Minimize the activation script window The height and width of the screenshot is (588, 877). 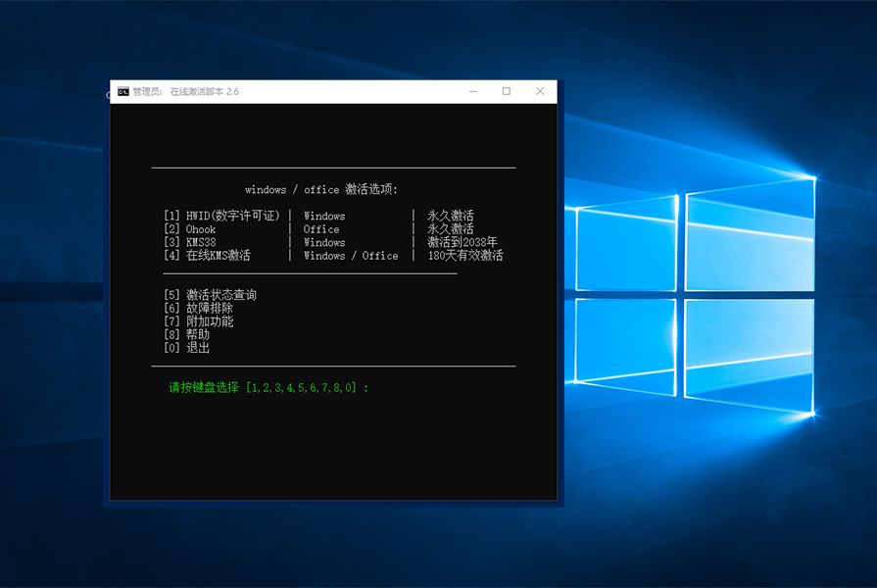473,91
